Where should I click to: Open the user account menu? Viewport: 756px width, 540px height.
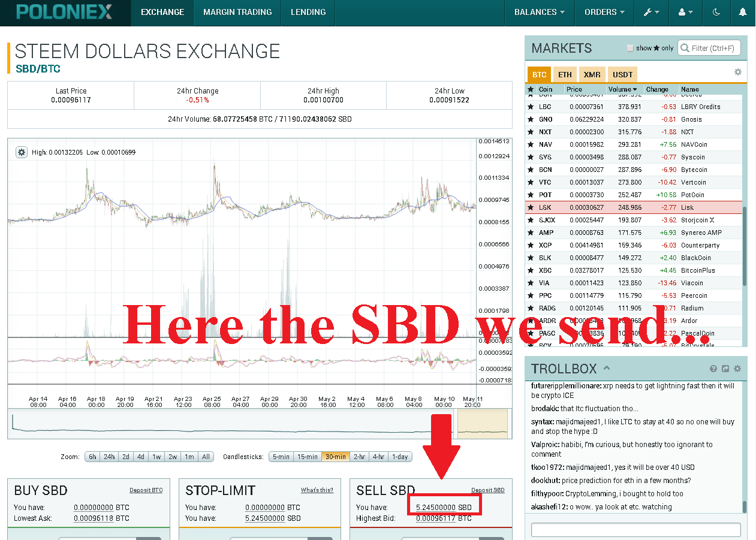[x=685, y=12]
